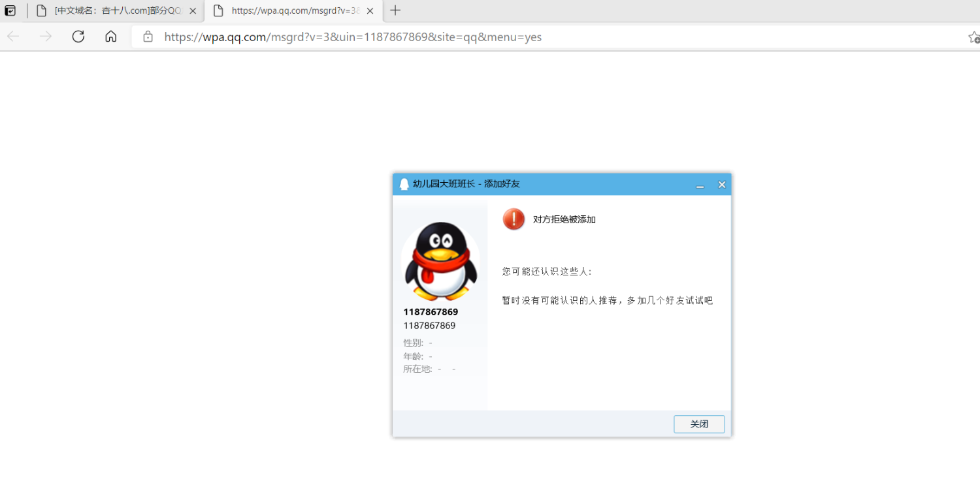Go to the browser home page
Image resolution: width=980 pixels, height=483 pixels.
coord(111,37)
